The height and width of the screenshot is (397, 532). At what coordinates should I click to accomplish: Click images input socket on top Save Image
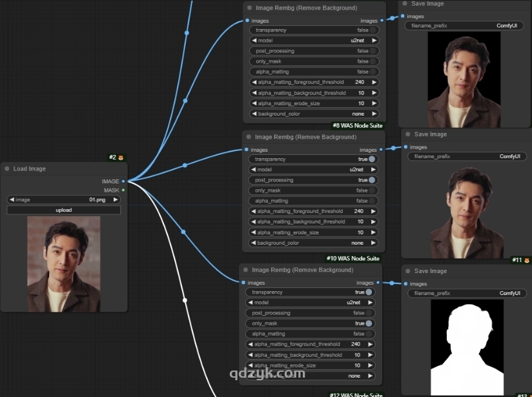402,16
